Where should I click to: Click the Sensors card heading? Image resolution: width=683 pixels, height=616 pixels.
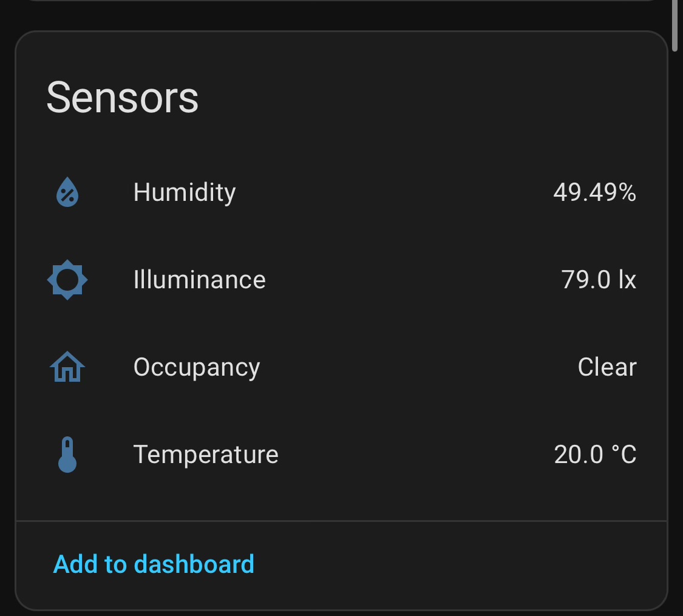(123, 97)
